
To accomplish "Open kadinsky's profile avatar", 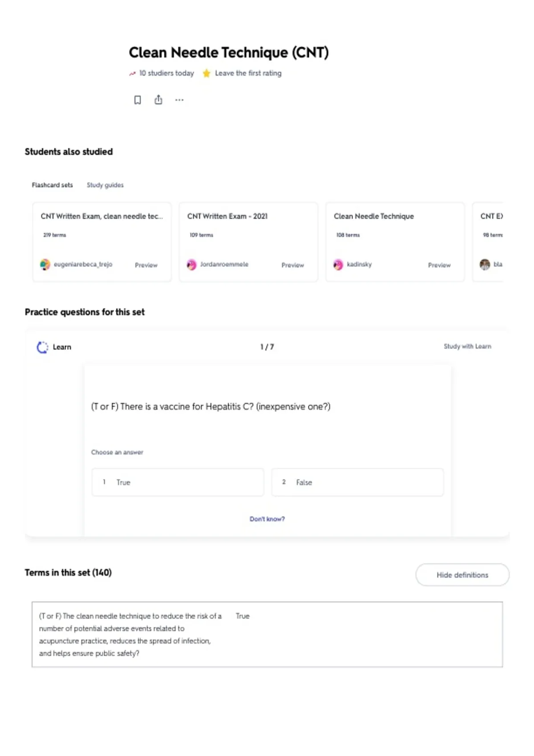I will [338, 265].
